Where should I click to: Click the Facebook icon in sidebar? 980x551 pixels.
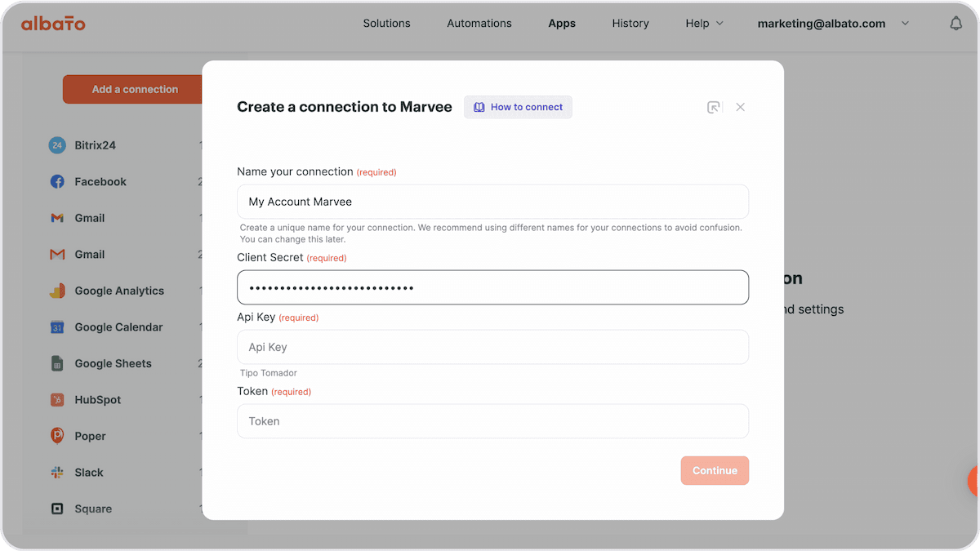point(57,182)
